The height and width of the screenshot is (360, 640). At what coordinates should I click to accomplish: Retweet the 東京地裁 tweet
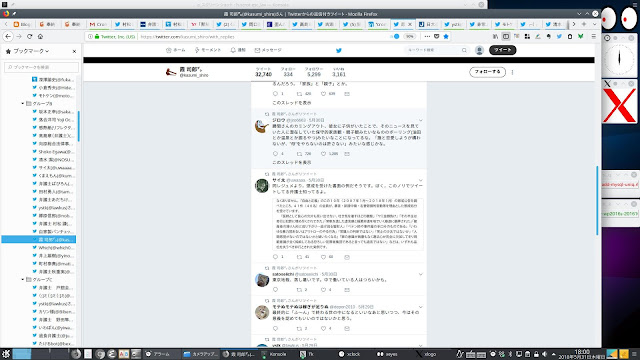click(300, 290)
